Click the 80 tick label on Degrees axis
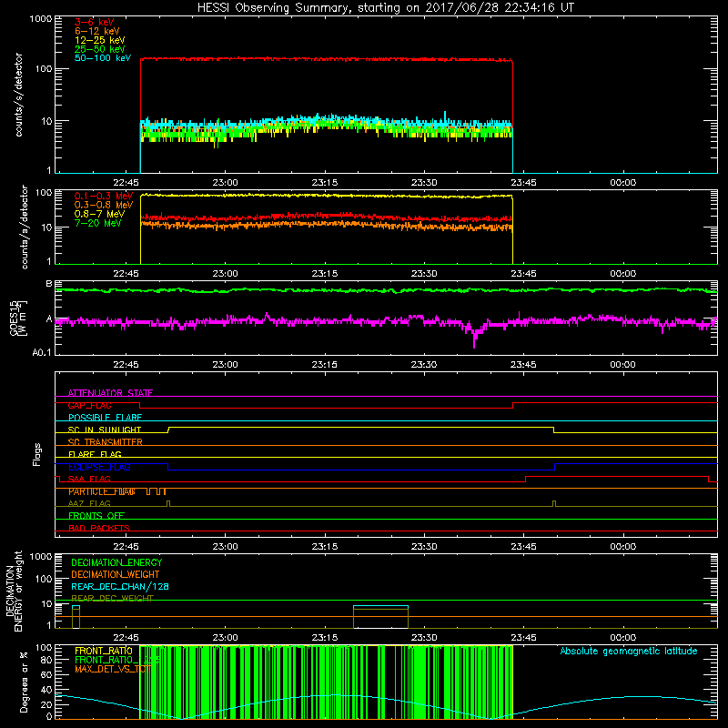728x728 pixels. point(46,660)
